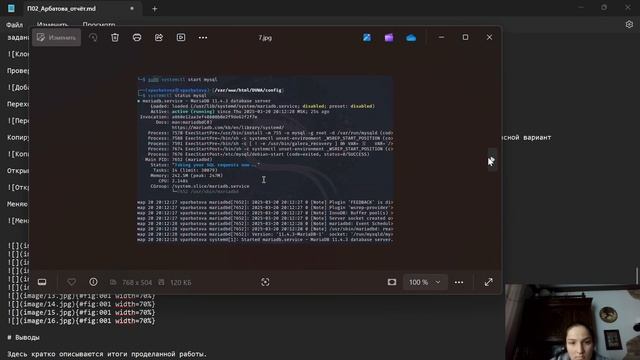Click the webcam video overlay

pyautogui.click(x=572, y=322)
